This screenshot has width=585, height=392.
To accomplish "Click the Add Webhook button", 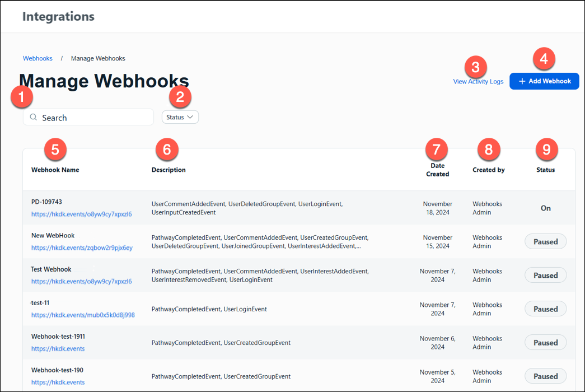I will (x=544, y=81).
